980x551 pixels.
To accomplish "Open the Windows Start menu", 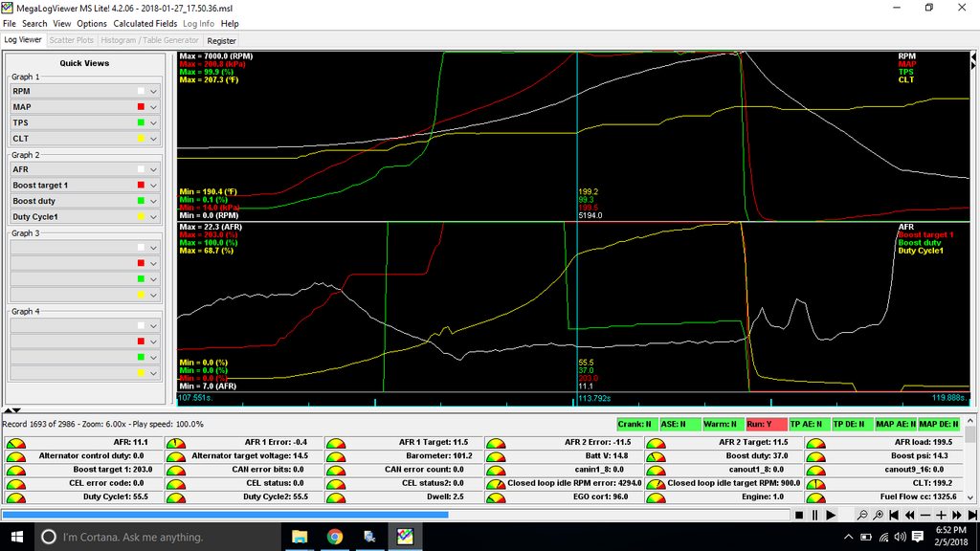I will 17,537.
